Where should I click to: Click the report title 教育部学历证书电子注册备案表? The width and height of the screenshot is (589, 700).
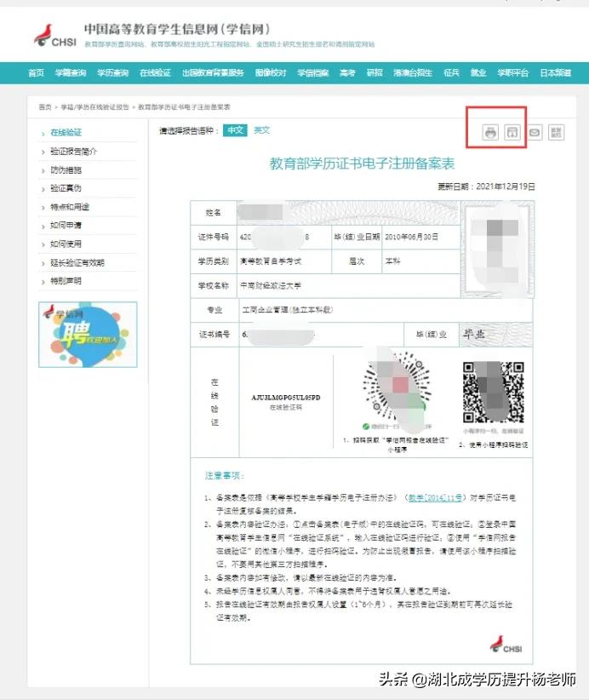click(362, 164)
